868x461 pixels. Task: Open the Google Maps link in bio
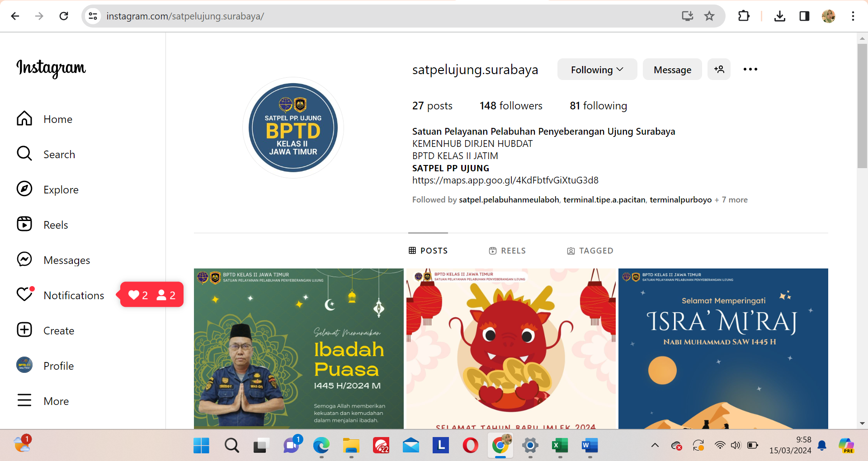505,180
